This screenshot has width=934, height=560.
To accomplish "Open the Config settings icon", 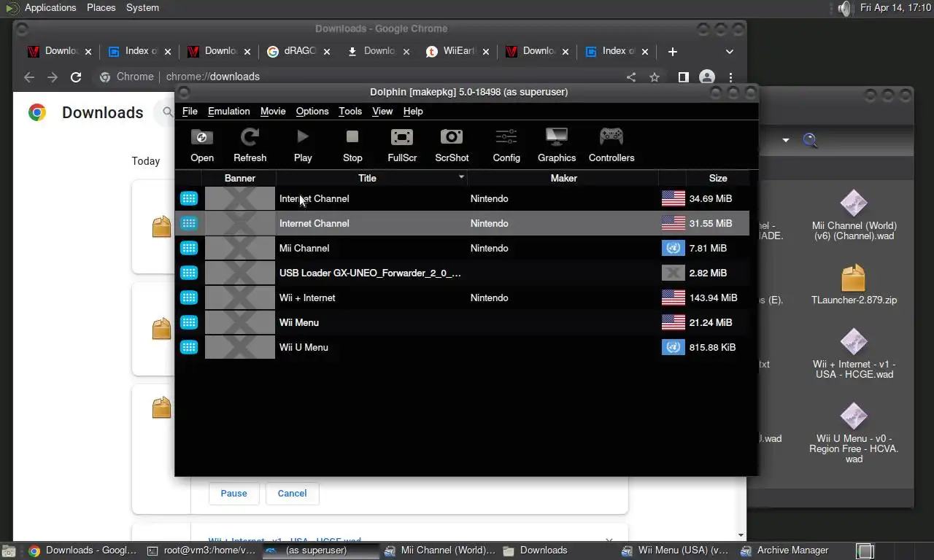I will [x=506, y=145].
